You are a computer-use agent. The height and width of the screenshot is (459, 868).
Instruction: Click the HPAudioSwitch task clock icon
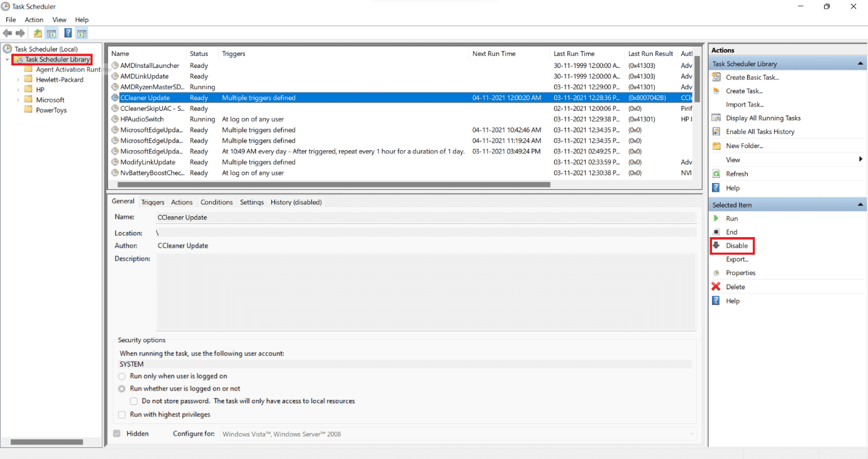tap(115, 119)
